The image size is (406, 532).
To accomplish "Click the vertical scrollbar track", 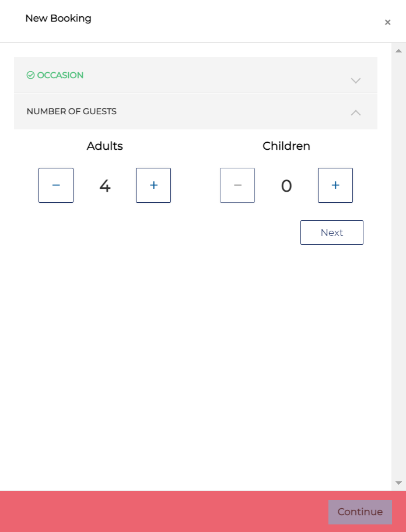I will 398,267.
